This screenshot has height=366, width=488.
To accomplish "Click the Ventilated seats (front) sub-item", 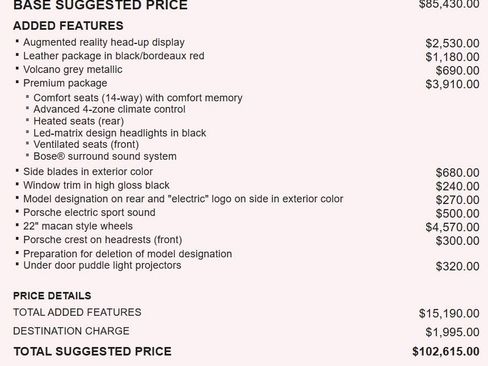I will tap(86, 144).
